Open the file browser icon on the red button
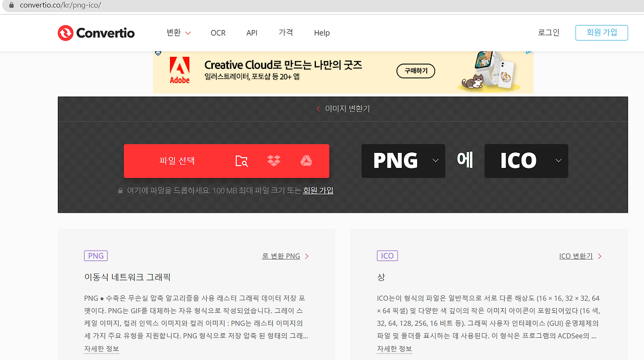Screen dimensions: 644x360 pyautogui.click(x=241, y=161)
